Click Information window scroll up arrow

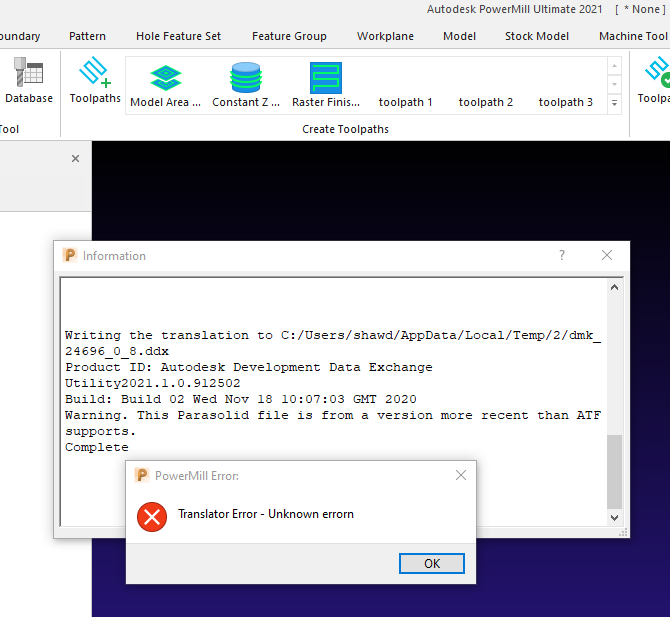point(614,287)
